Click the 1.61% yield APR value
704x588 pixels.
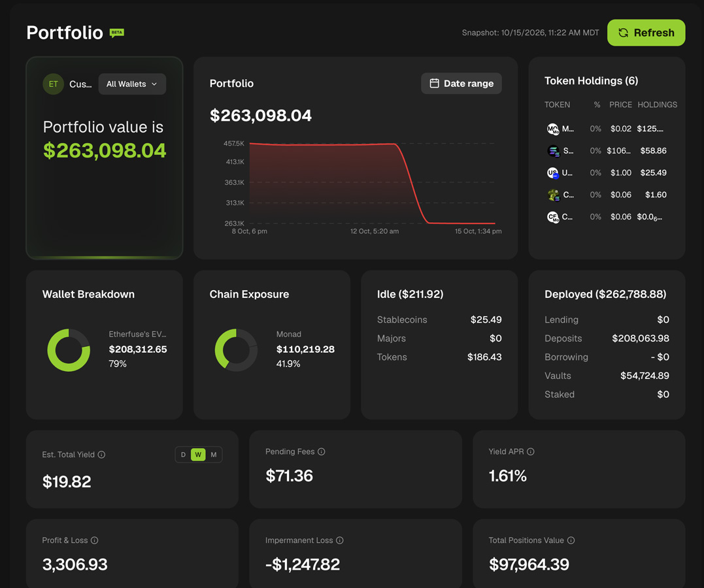(x=507, y=476)
